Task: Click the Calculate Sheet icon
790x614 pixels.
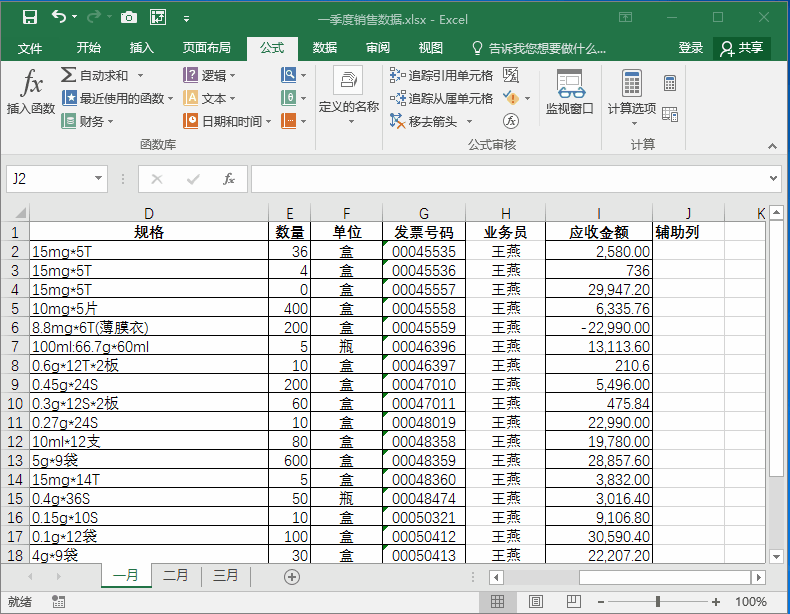Action: pyautogui.click(x=670, y=114)
